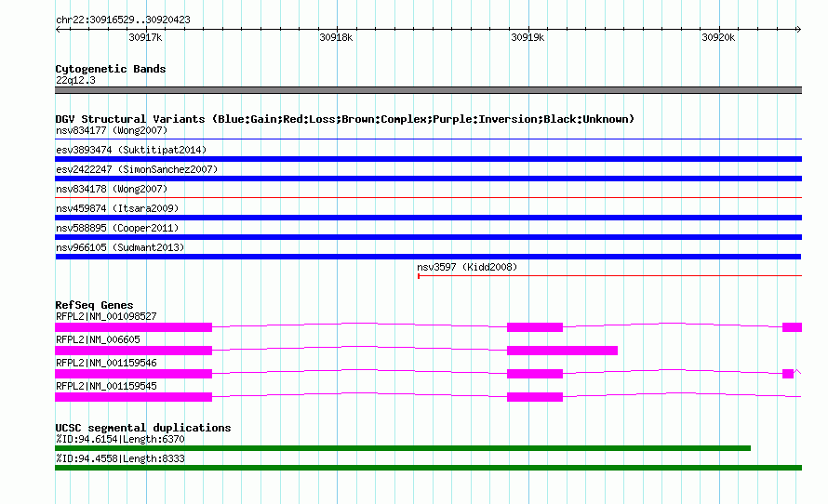Click the leftmost exon of NM_001098527
Viewport: 828px width, 504px height.
pyautogui.click(x=134, y=327)
